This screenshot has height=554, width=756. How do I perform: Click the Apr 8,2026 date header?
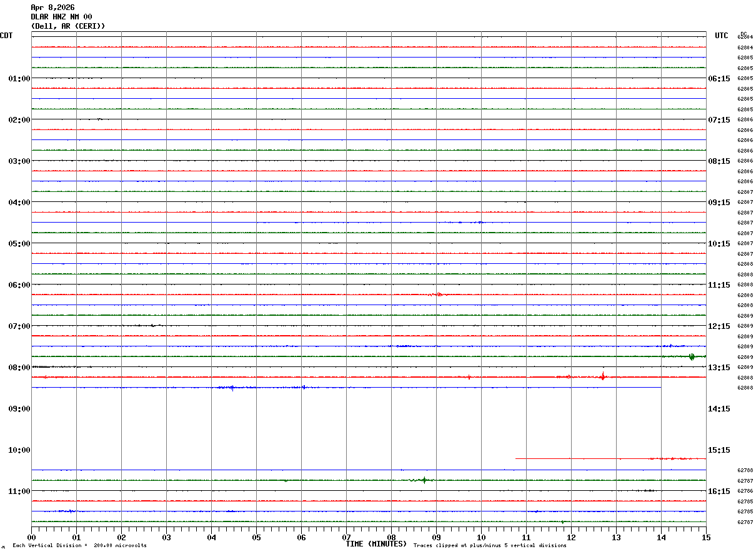point(52,8)
